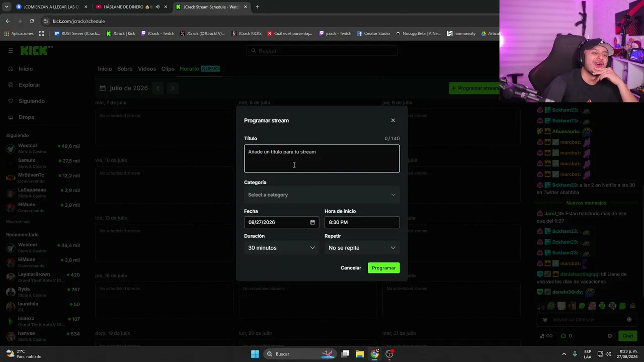644x362 pixels.
Task: Open the Aplicaciones bookmark shortcut
Action: [x=19, y=34]
